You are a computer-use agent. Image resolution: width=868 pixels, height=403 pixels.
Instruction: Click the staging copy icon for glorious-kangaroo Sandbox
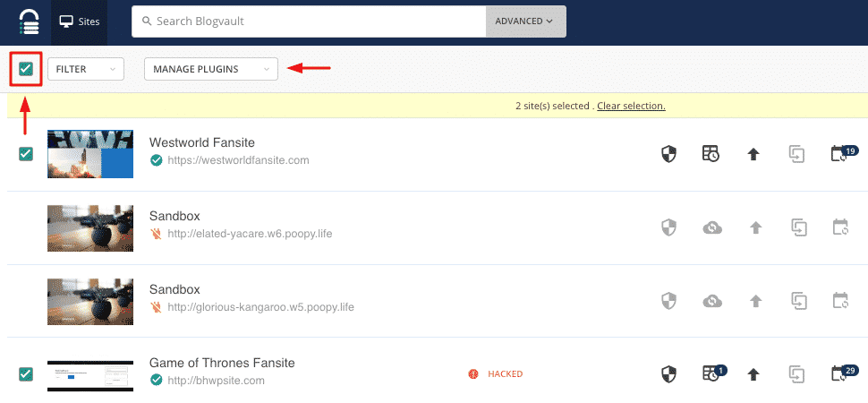tap(798, 301)
